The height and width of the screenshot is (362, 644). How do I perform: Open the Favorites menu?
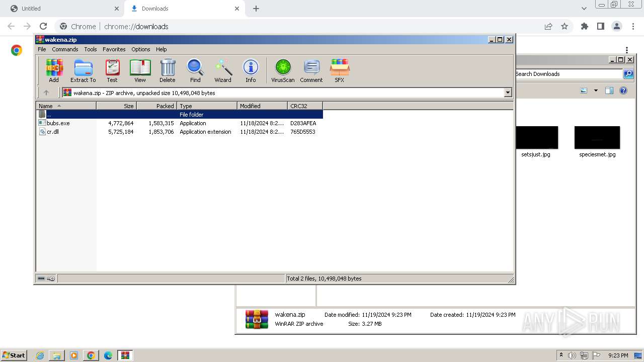click(x=114, y=49)
